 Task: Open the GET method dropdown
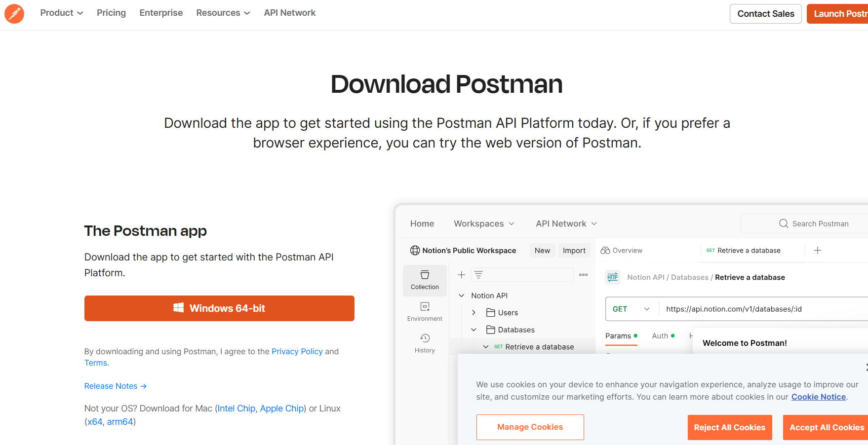[632, 309]
